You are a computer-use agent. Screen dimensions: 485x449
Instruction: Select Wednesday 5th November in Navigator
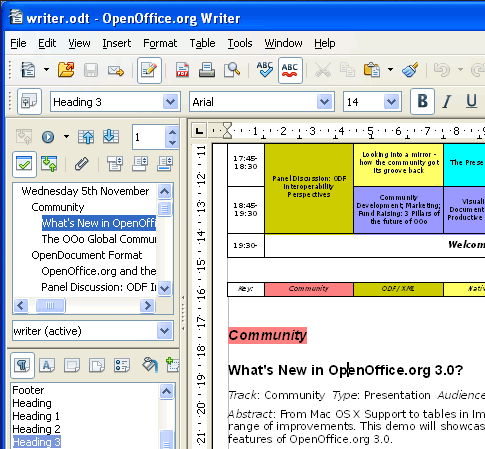[x=85, y=191]
